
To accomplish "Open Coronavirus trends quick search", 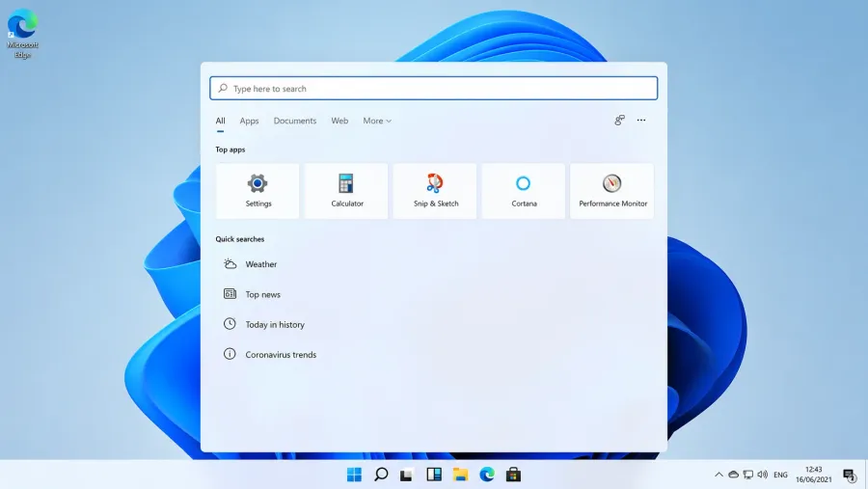I will [270, 354].
